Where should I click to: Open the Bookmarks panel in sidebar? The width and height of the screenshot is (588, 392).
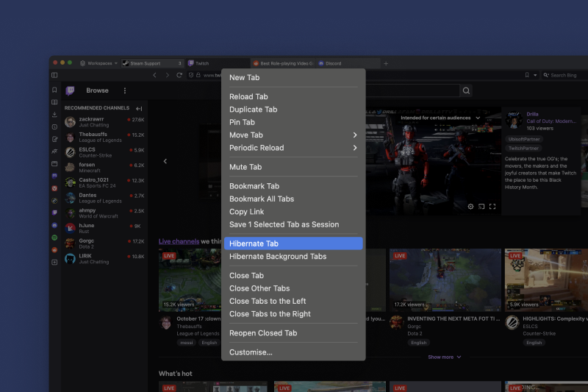pyautogui.click(x=54, y=90)
